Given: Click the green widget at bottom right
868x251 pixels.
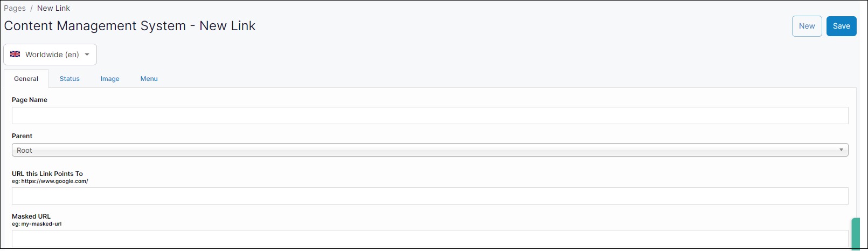Looking at the screenshot, I should (856, 234).
